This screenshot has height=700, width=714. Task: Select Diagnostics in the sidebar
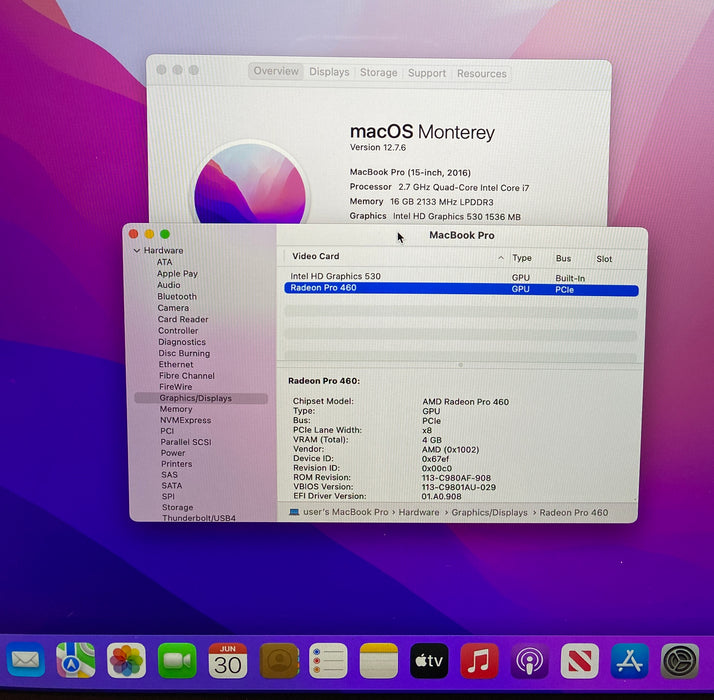point(182,342)
